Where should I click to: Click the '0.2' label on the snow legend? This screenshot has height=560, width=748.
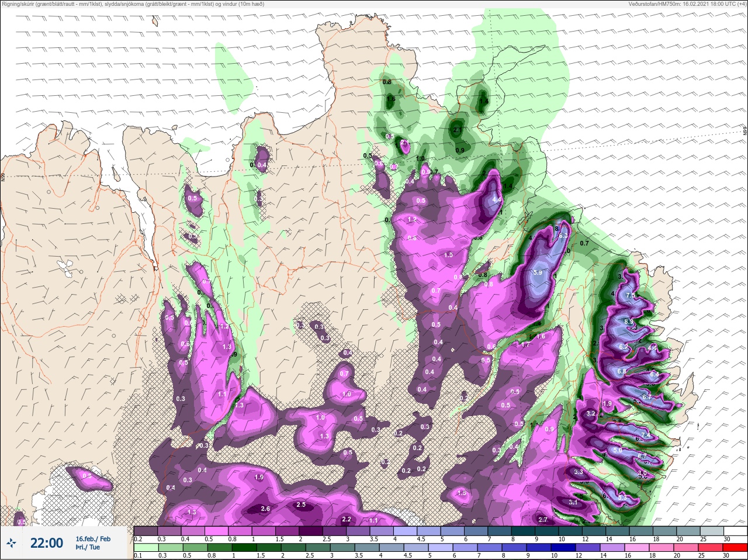[x=138, y=539]
